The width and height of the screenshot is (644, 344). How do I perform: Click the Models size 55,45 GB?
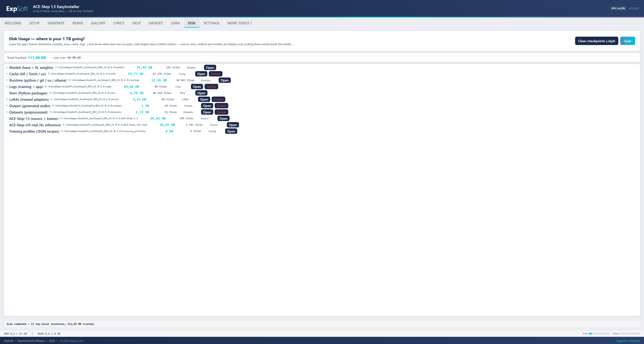(x=144, y=67)
